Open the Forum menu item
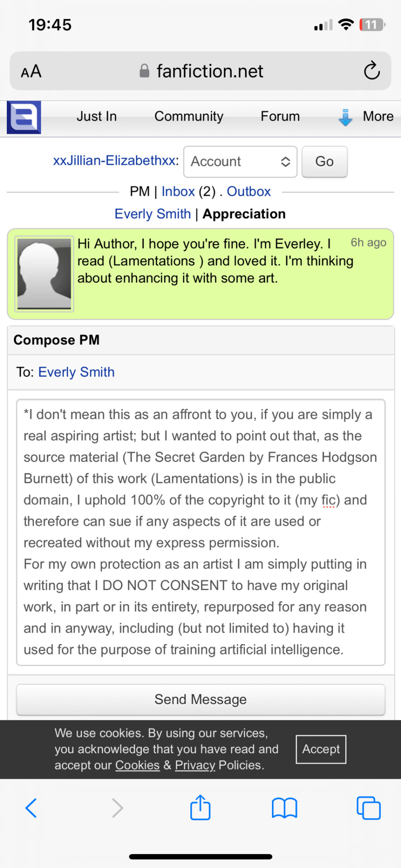The image size is (401, 868). [280, 116]
